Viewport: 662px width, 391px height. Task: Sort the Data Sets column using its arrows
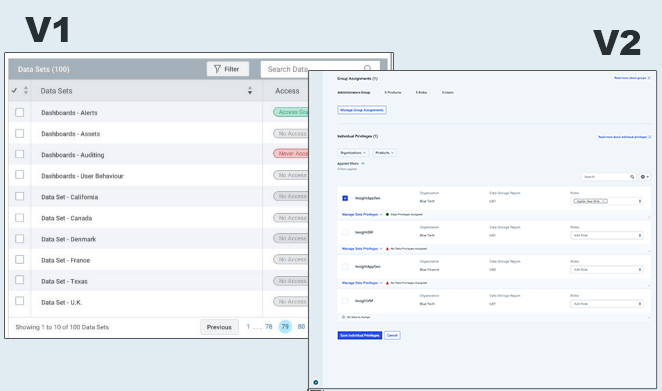[250, 90]
